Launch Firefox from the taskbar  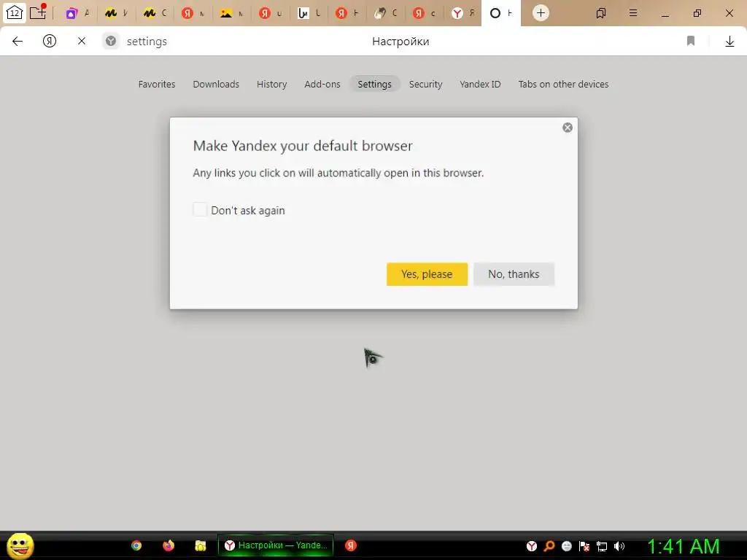point(169,545)
